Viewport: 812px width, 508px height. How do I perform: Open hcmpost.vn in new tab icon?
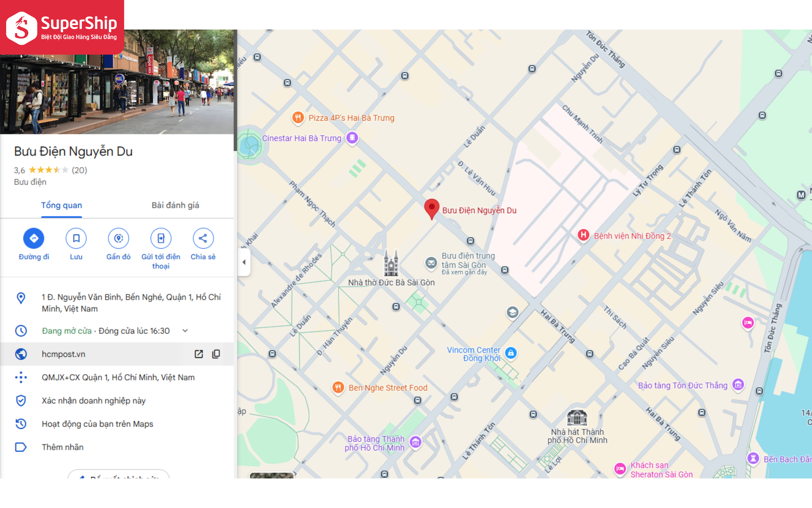coord(199,354)
